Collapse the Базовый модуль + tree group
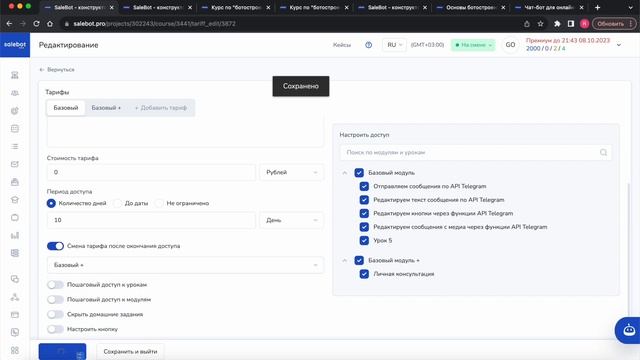The width and height of the screenshot is (640, 360). [344, 260]
